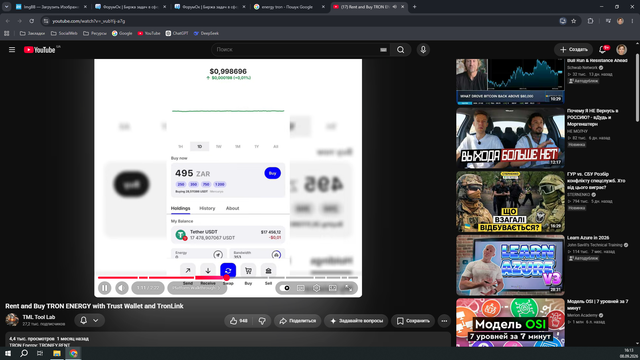Open YouTube account avatar menu

click(622, 50)
